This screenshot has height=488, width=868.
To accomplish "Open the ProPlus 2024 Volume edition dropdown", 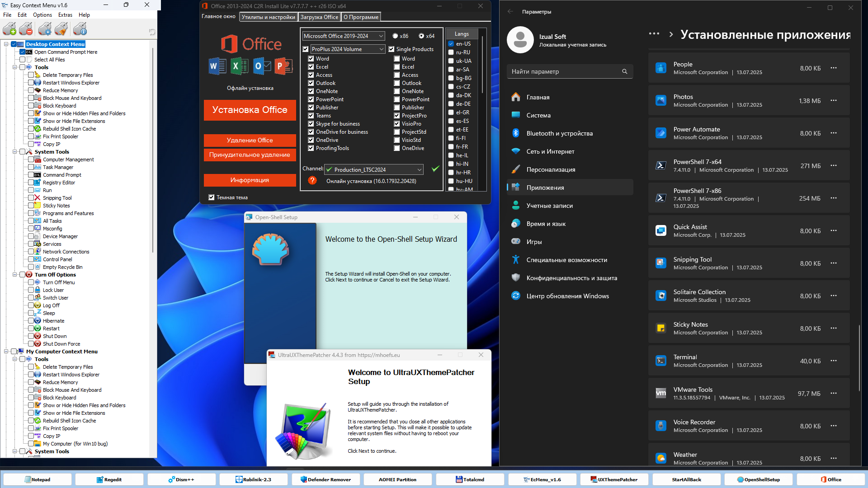I will pyautogui.click(x=347, y=49).
